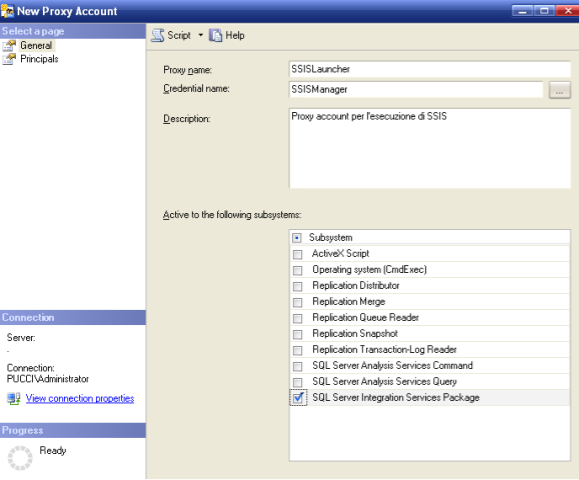
Task: Click the New Proxy Account title icon
Action: (7, 11)
